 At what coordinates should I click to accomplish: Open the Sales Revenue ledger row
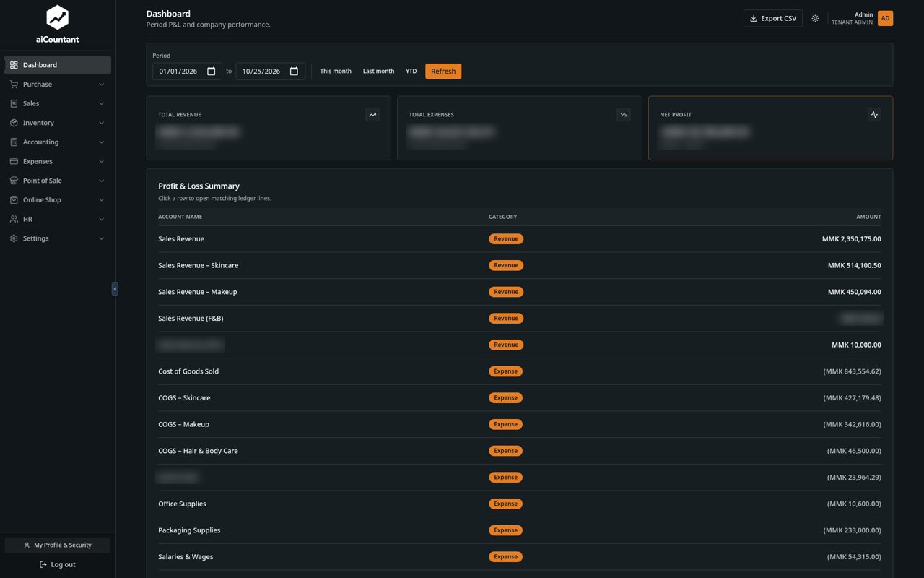(x=520, y=239)
